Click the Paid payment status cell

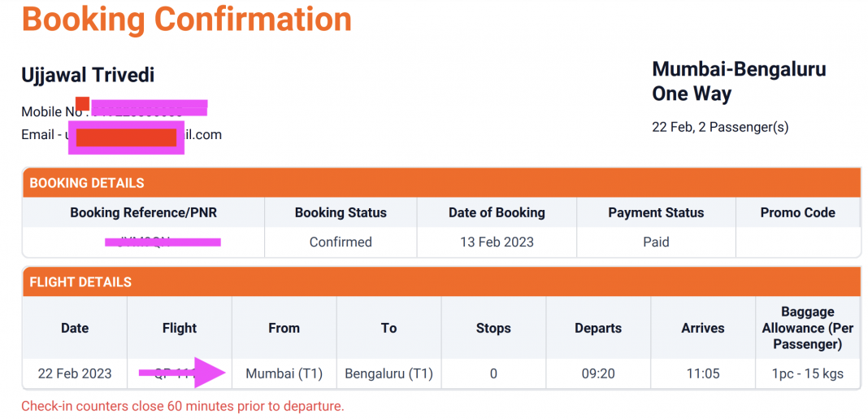click(x=656, y=242)
